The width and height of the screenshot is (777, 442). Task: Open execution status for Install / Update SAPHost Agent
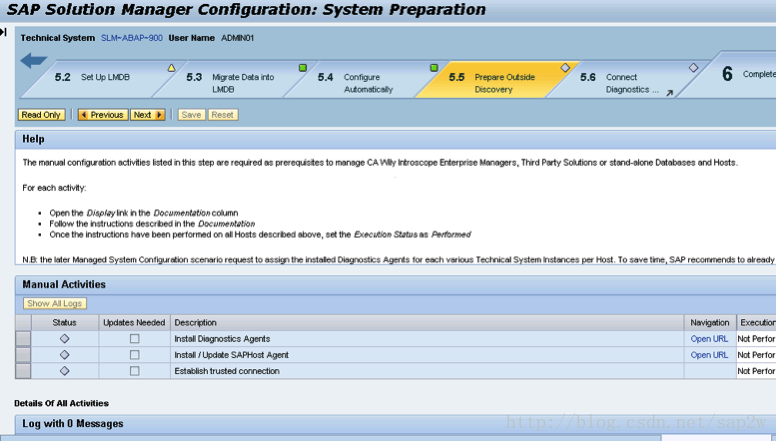click(757, 355)
